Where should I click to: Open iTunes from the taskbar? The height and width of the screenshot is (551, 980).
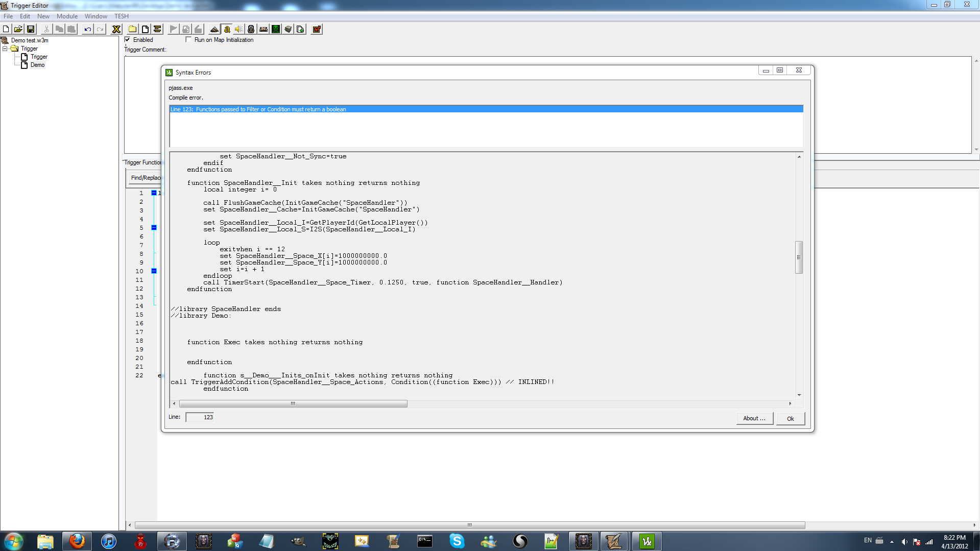[108, 541]
